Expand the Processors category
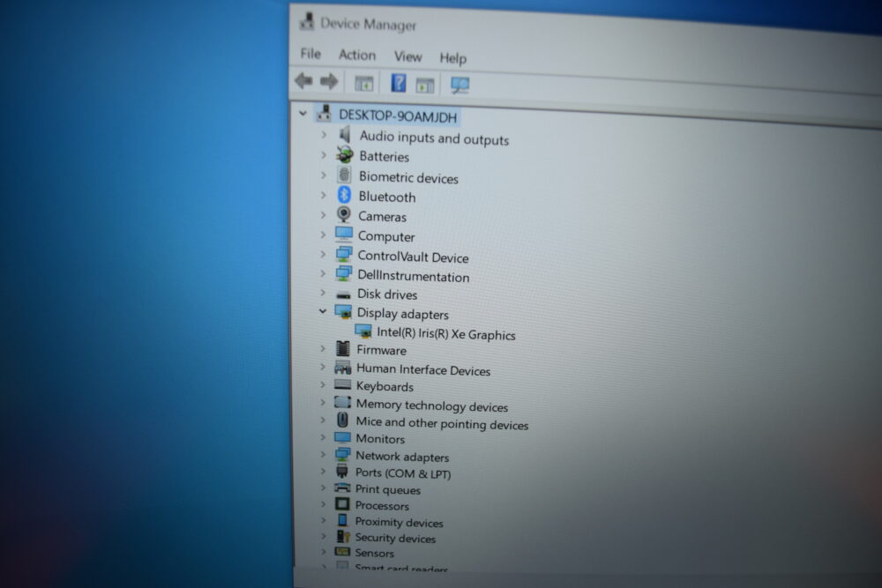This screenshot has height=588, width=882. click(323, 504)
